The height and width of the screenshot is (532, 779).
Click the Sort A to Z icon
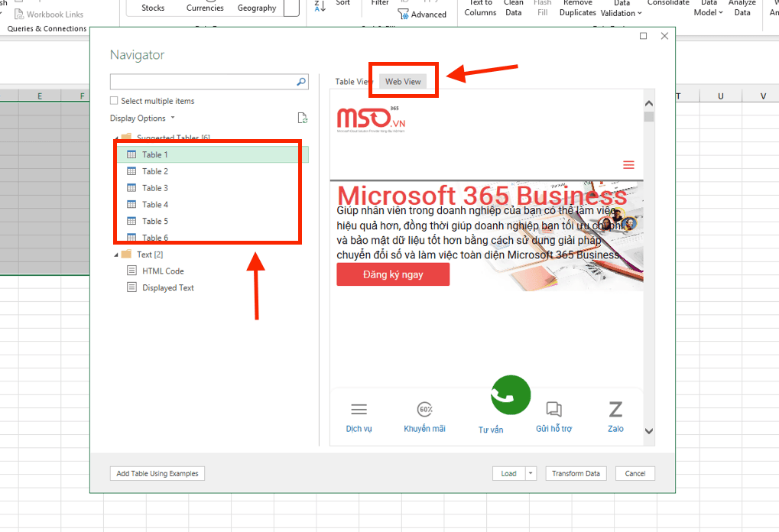[x=320, y=6]
